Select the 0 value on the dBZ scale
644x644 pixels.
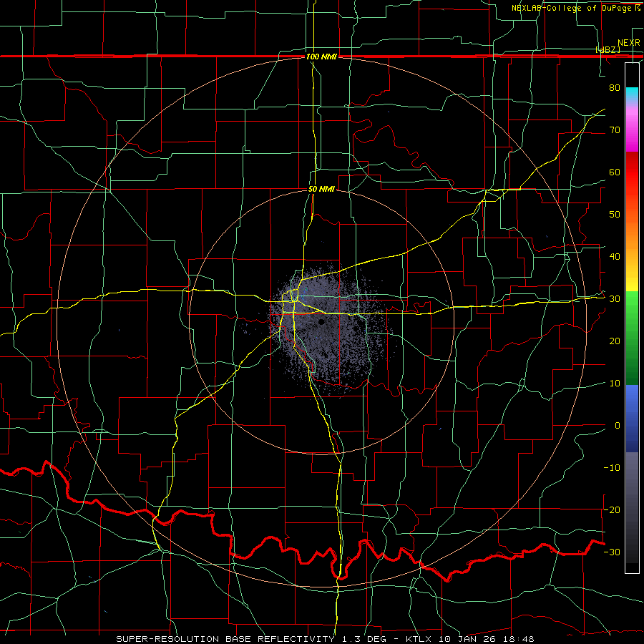coord(618,426)
